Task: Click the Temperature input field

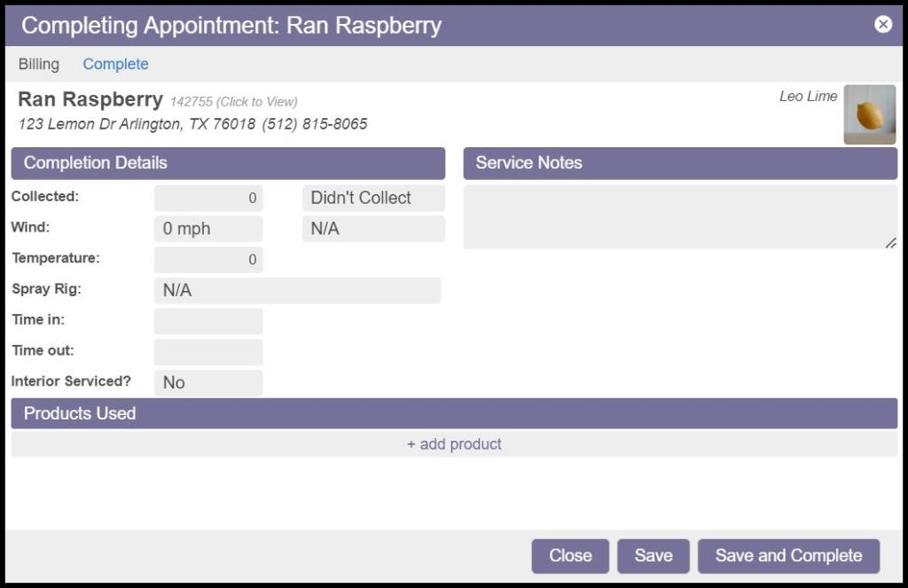Action: pyautogui.click(x=208, y=260)
